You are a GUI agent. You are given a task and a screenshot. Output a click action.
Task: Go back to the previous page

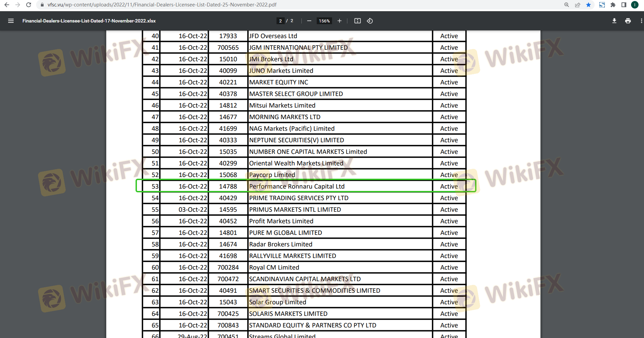point(7,5)
